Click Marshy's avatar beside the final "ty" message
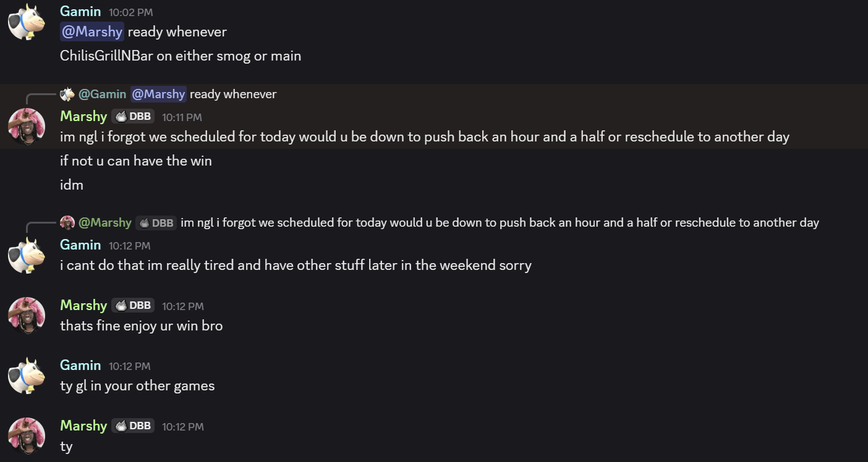This screenshot has height=462, width=868. [27, 436]
